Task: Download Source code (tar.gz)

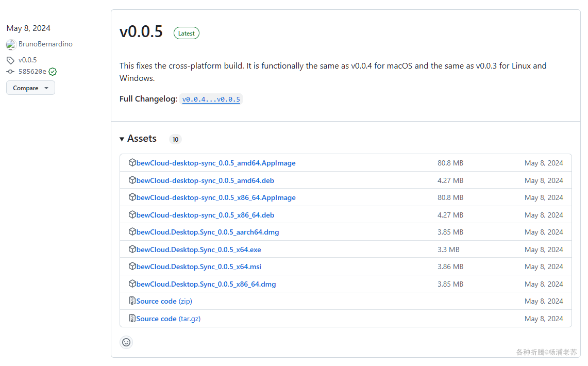Action: (x=169, y=319)
